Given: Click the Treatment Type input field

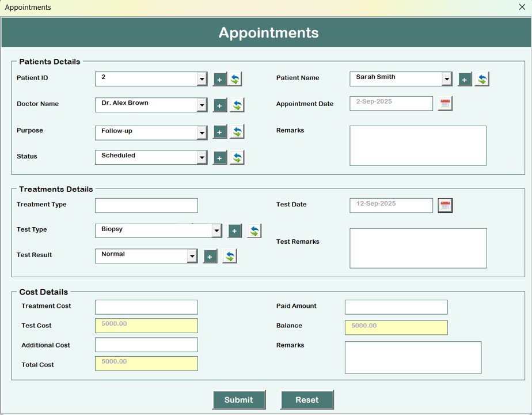Looking at the screenshot, I should (x=146, y=205).
